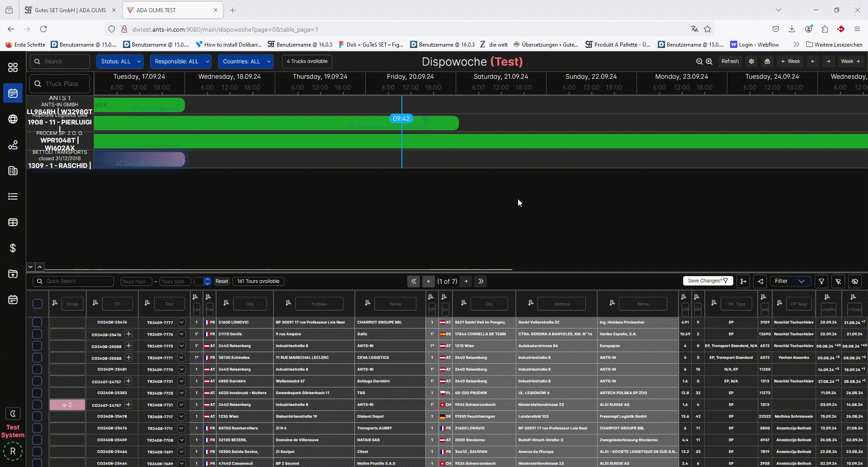Image resolution: width=868 pixels, height=467 pixels.
Task: Jump forward one week with Week →
Action: pos(850,62)
